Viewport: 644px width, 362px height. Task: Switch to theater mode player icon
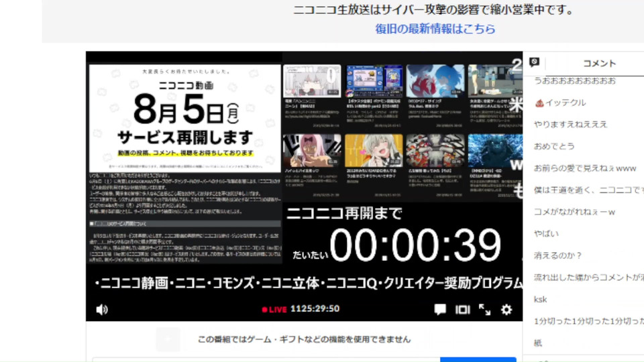pos(462,310)
